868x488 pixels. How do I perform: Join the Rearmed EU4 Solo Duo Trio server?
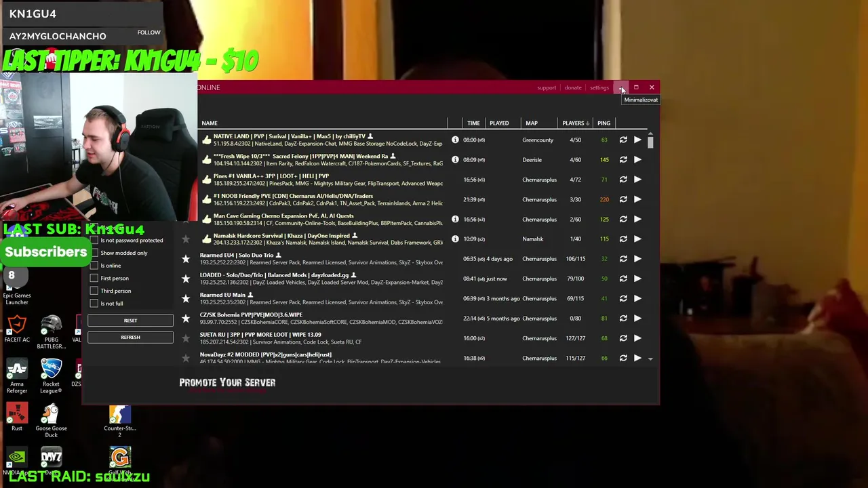click(637, 259)
